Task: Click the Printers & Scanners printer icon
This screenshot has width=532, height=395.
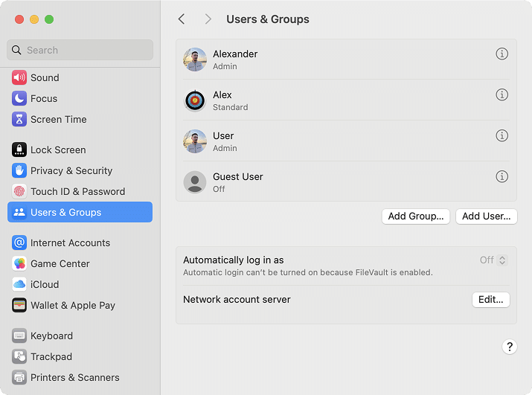Action: 19,377
